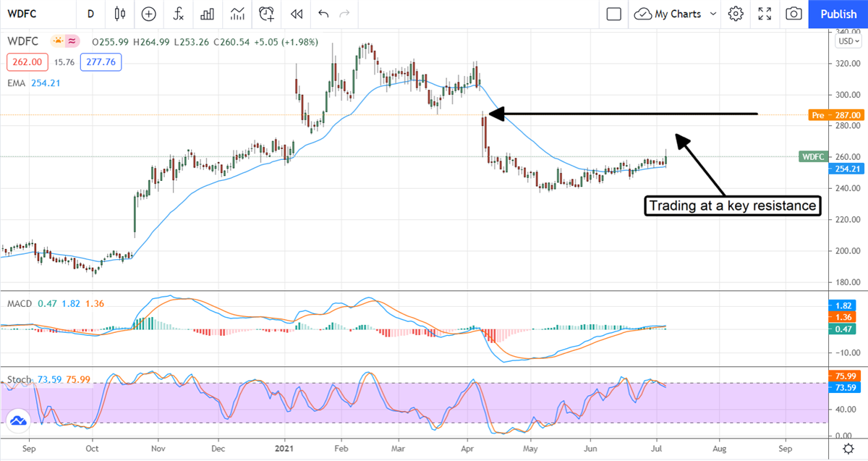Click the pink approximate-sign data icon
Screen dimensions: 868x461
[x=72, y=41]
